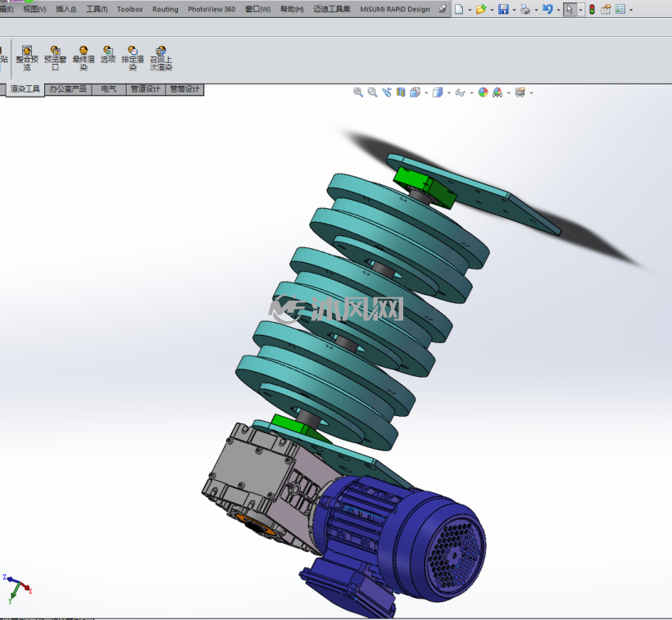
Task: Save the document with the floppy icon
Action: 503,9
